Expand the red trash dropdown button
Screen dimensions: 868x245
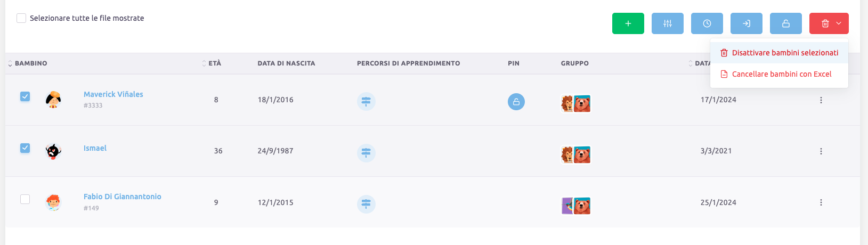[829, 23]
